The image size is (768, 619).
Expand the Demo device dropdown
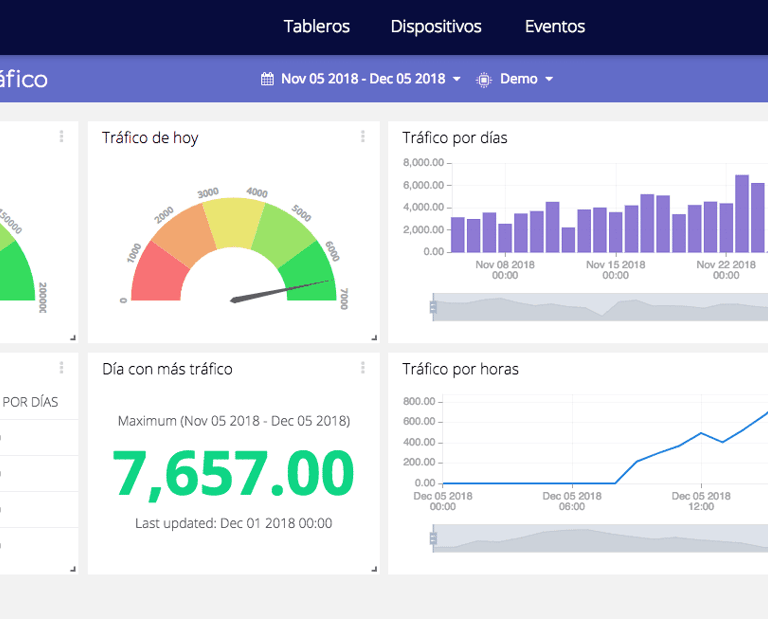tap(527, 79)
